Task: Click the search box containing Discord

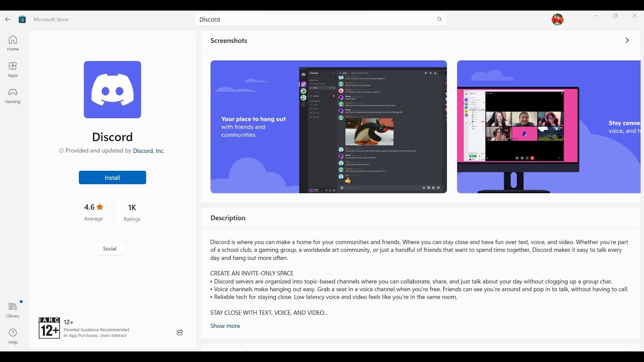Action: (320, 20)
